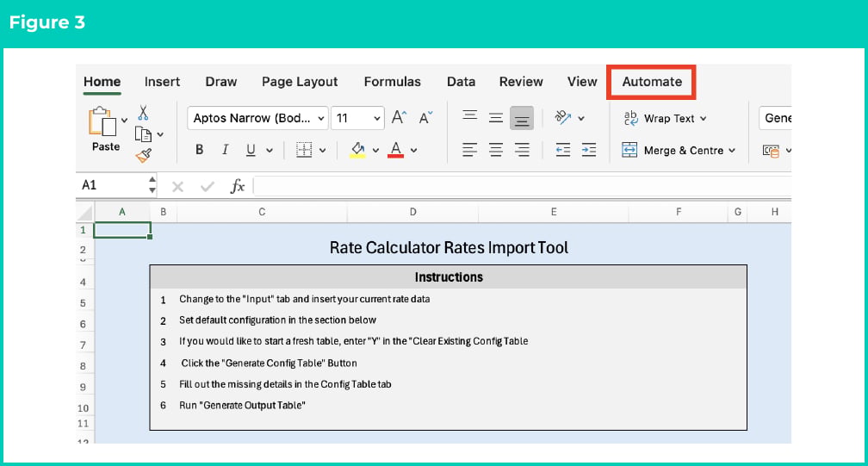
Task: Align text to middle vertically
Action: pyautogui.click(x=495, y=118)
